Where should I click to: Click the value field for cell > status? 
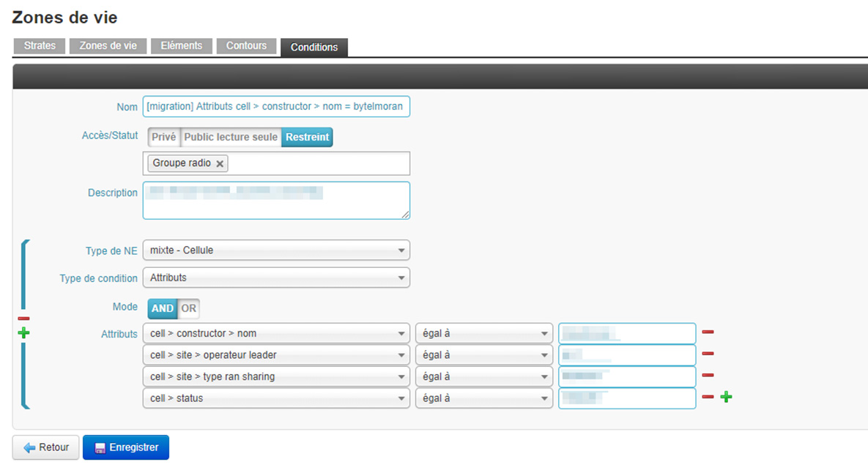[x=627, y=398]
